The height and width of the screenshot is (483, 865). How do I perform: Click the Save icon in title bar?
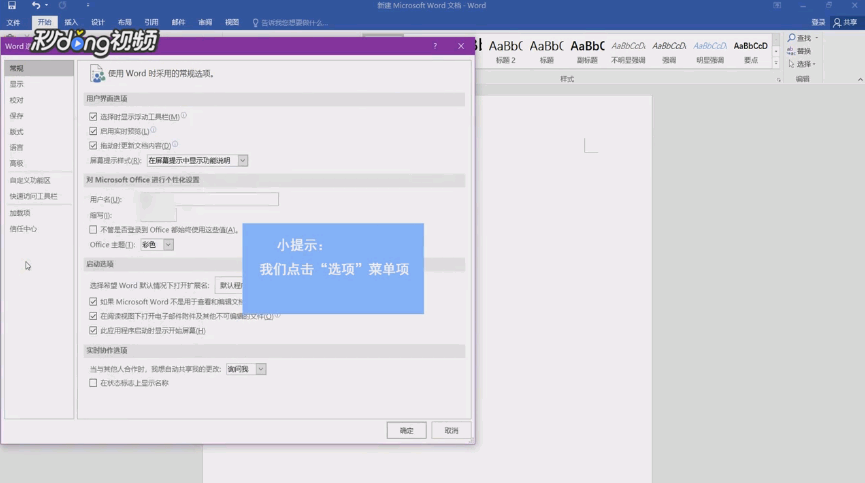[12, 6]
